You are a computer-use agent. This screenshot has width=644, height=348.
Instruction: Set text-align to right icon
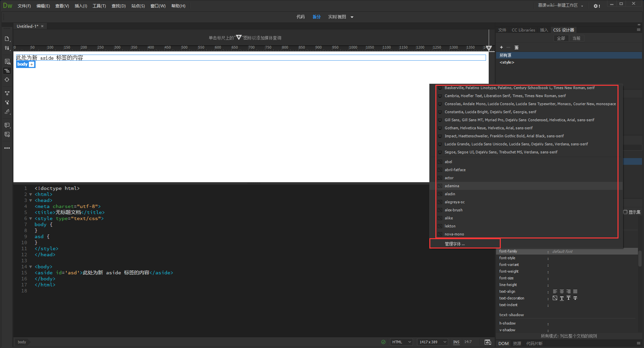click(569, 291)
